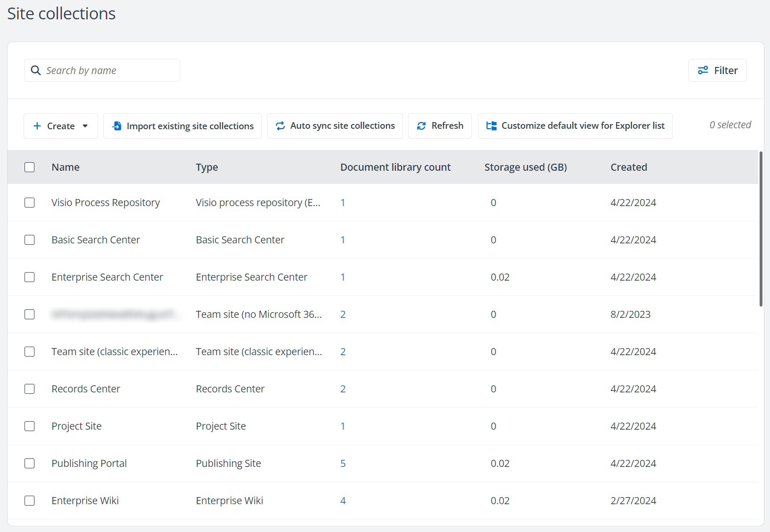Select all rows with the header checkbox

tap(29, 167)
